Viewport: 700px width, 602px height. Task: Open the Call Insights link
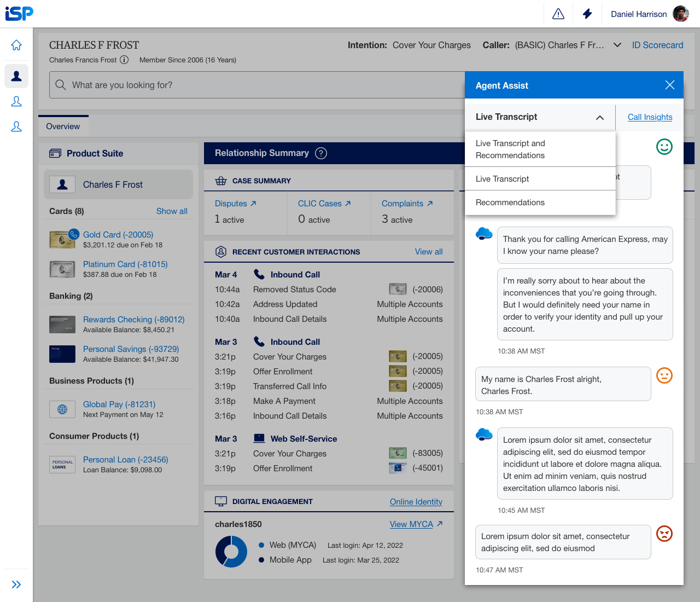coord(650,117)
